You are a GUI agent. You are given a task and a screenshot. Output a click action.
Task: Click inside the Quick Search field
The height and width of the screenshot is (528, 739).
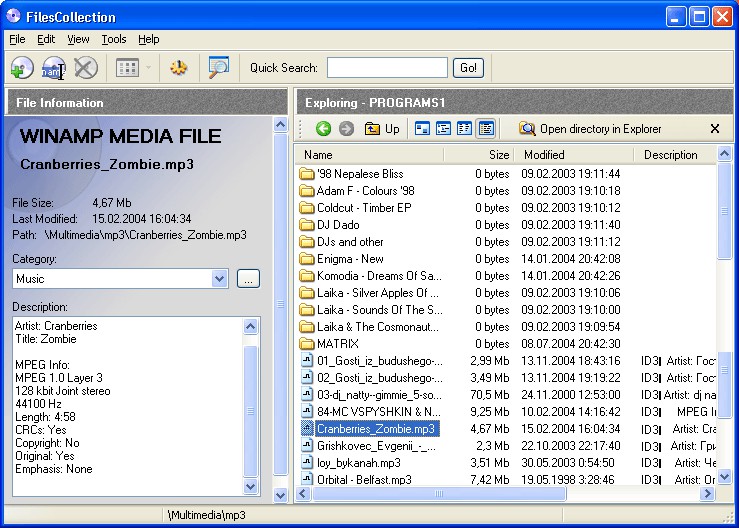coord(387,68)
